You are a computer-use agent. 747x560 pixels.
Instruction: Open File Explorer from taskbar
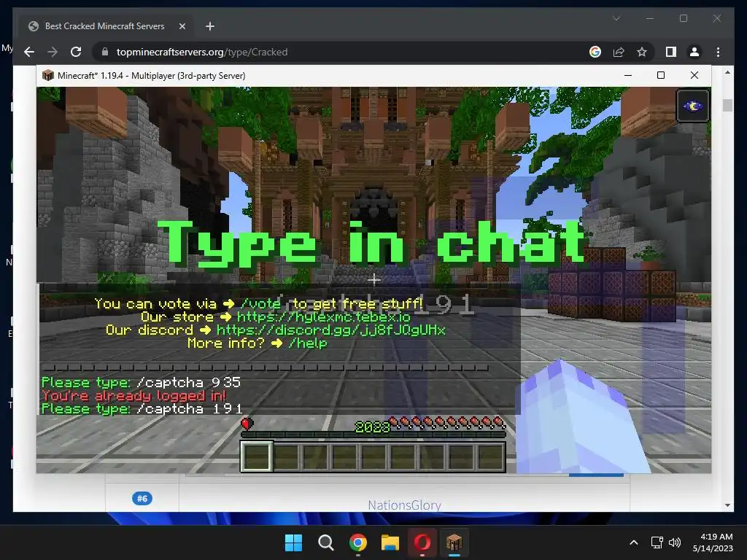coord(390,542)
